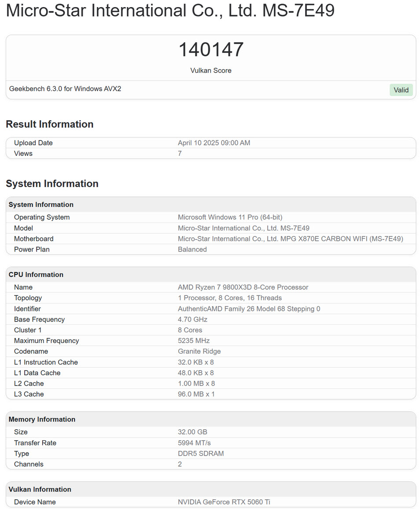Image resolution: width=420 pixels, height=509 pixels.
Task: Click NVIDIA GeForce RTX 5060 Ti value
Action: click(224, 502)
